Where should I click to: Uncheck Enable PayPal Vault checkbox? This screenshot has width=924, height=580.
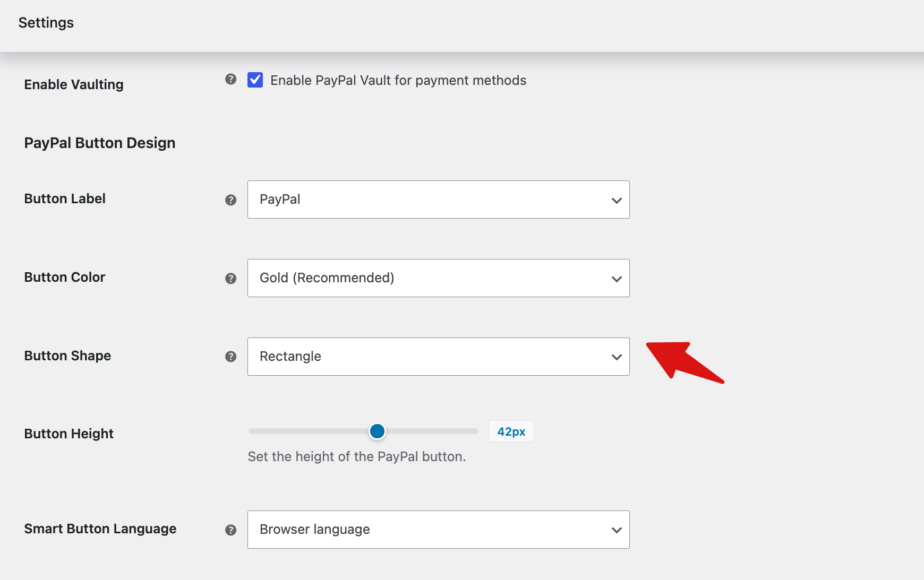pyautogui.click(x=255, y=80)
